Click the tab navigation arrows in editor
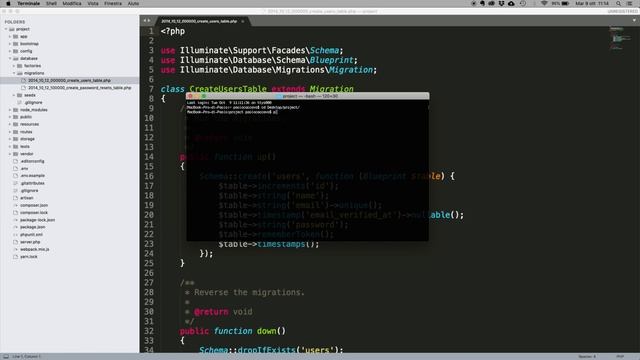This screenshot has width=640, height=360. [x=146, y=21]
